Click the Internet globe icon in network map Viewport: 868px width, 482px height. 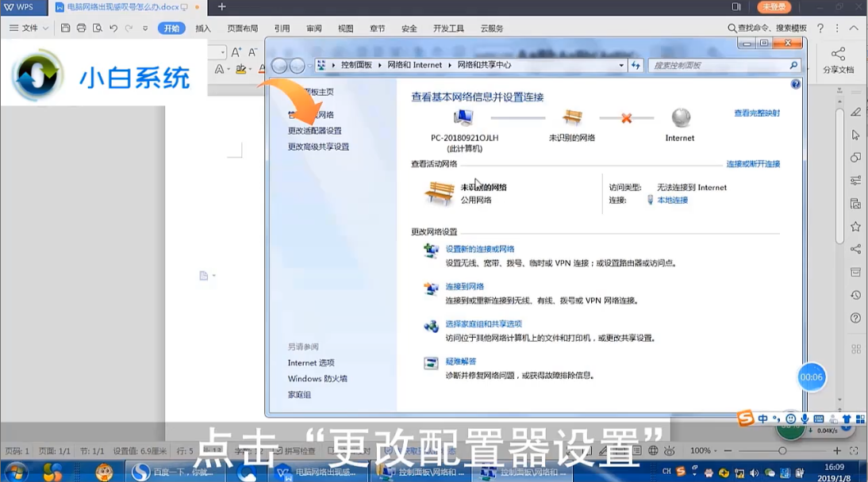[681, 117]
